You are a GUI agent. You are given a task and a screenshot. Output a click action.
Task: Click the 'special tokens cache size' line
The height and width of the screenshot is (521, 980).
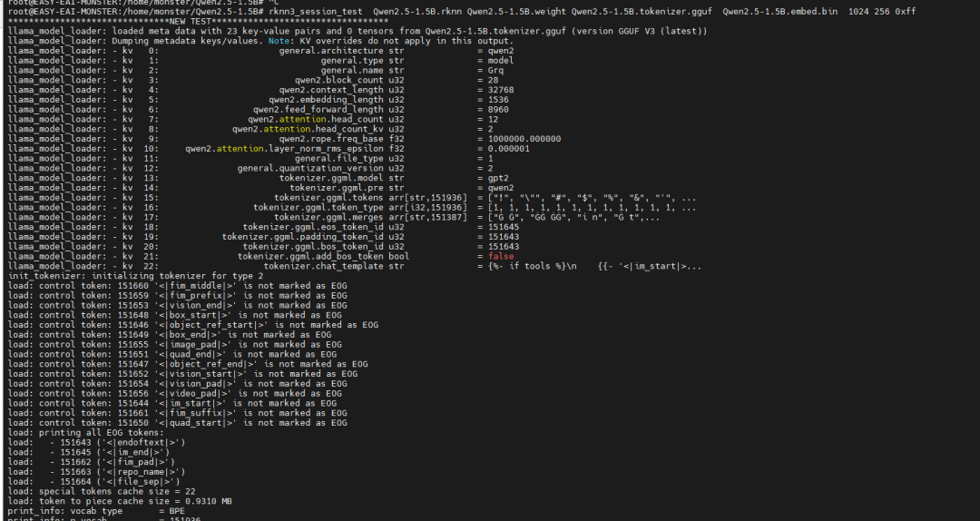click(116, 491)
